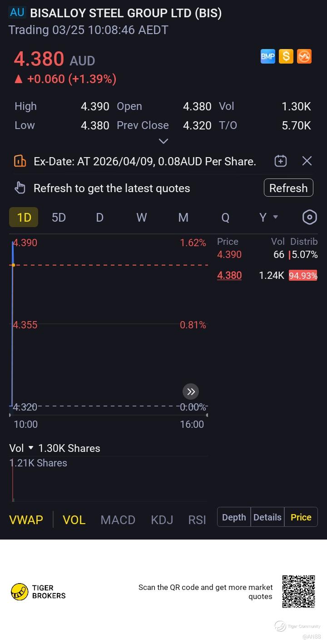Expand more quote details chevron
This screenshot has width=327, height=644.
pyautogui.click(x=163, y=141)
